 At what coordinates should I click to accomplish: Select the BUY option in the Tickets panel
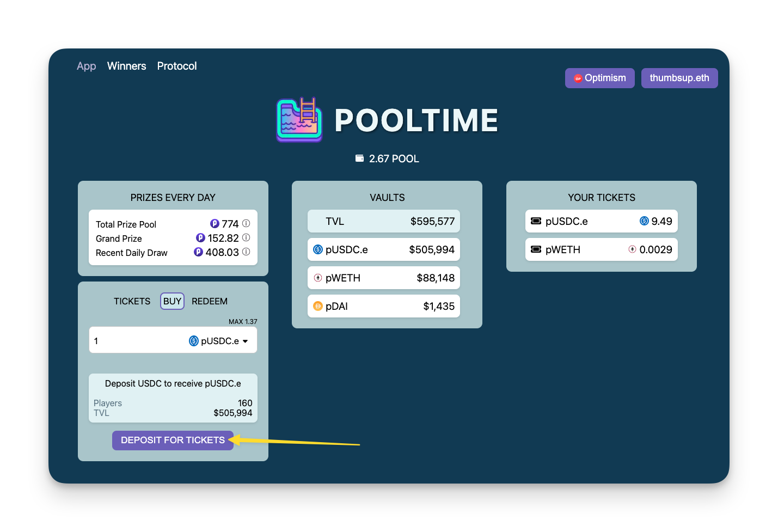(x=172, y=301)
